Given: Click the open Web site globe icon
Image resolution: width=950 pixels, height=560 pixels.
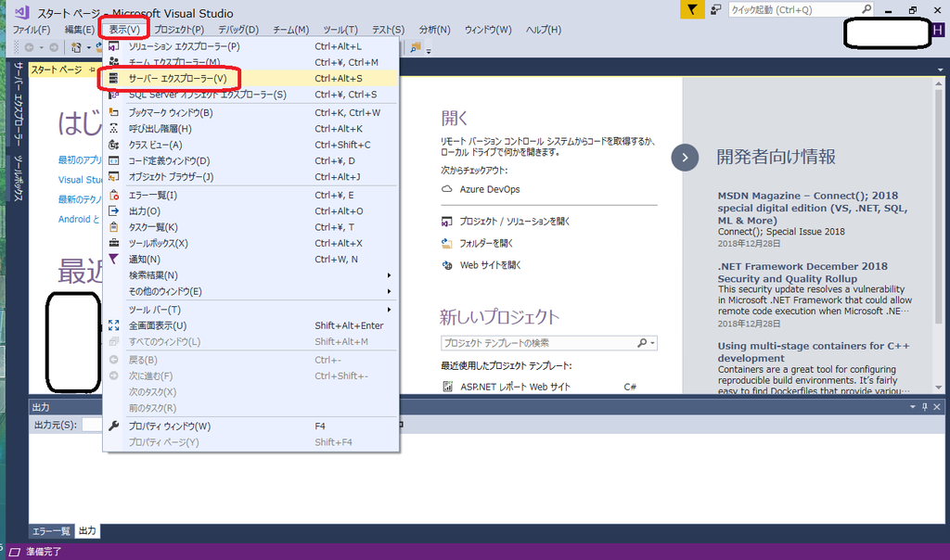Looking at the screenshot, I should coord(446,265).
